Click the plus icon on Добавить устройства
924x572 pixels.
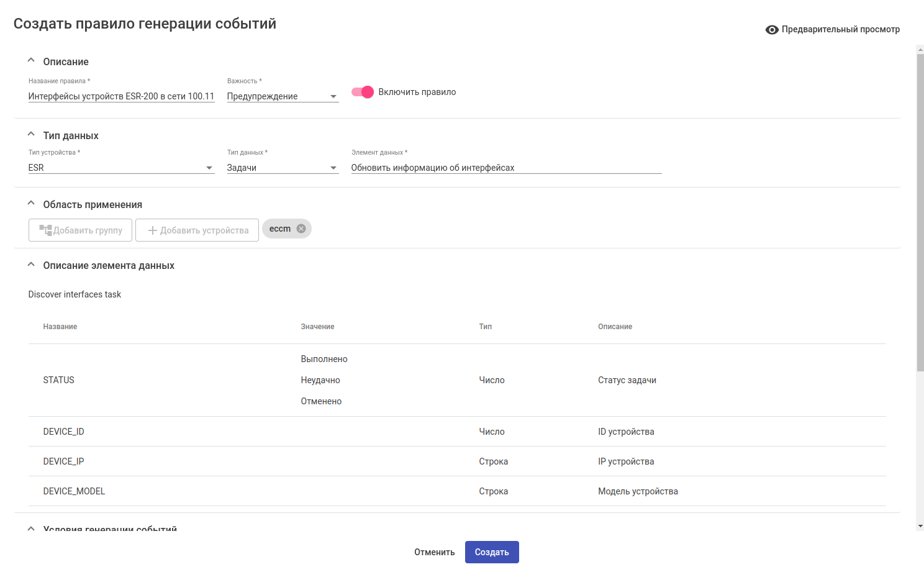[152, 230]
